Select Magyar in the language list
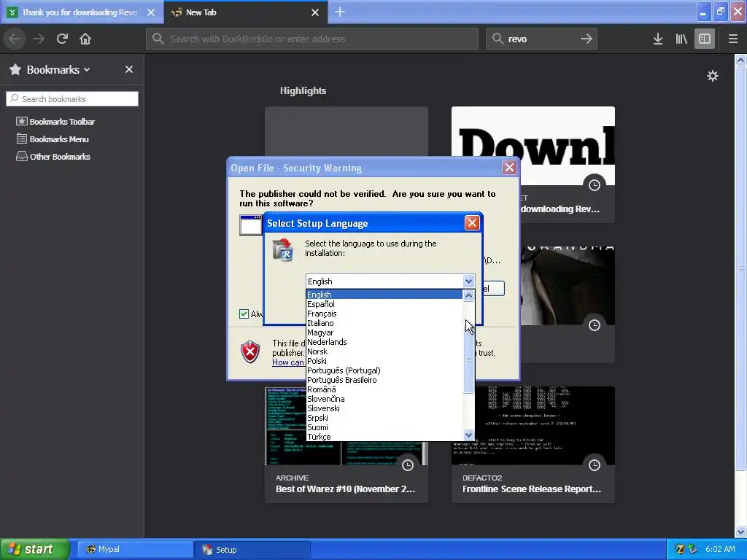 tap(384, 332)
